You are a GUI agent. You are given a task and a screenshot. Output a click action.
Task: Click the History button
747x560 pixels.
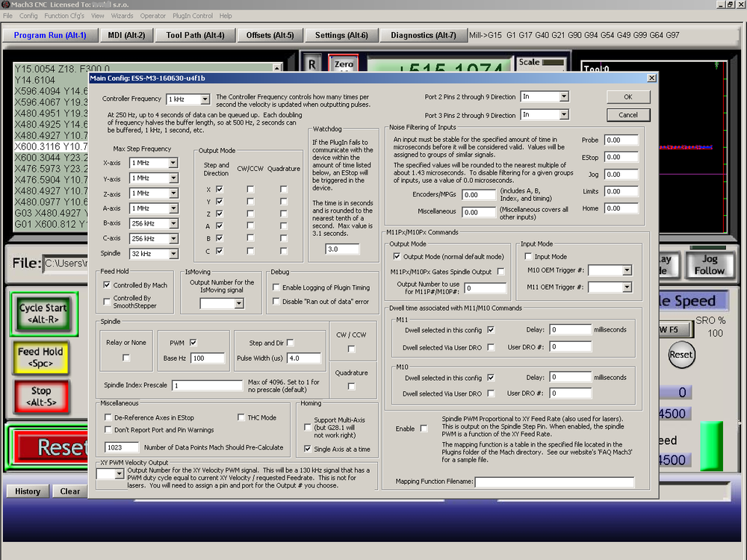28,491
